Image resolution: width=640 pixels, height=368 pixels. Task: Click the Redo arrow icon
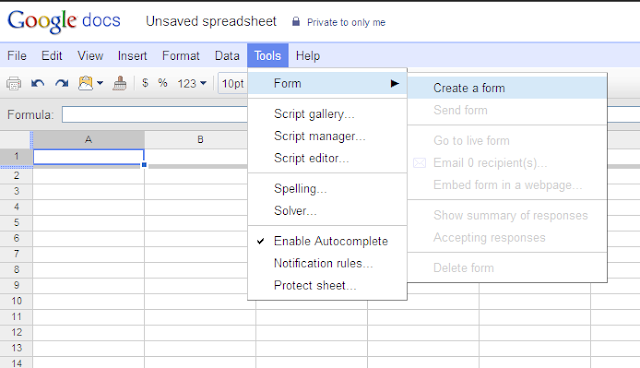(62, 84)
